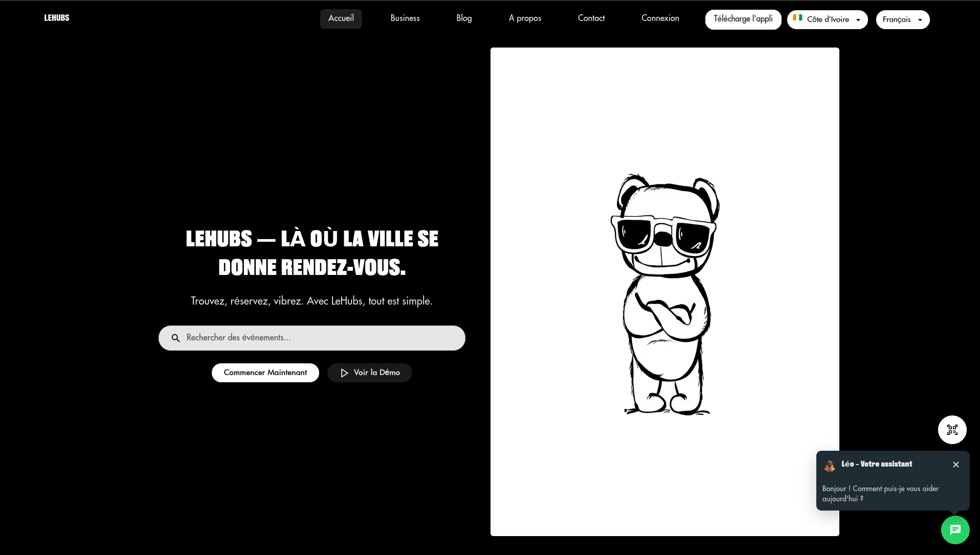
Task: Go to the Accueil menu item
Action: [341, 19]
